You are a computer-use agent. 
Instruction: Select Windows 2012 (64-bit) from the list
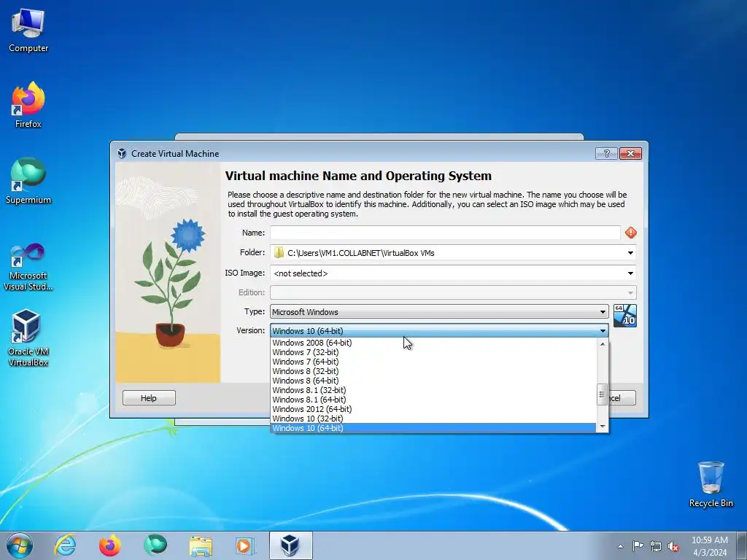point(433,409)
